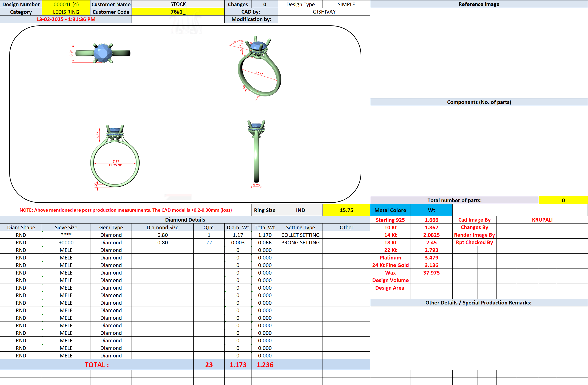The image size is (588, 385).
Task: Click the Render Image By label
Action: pos(474,235)
